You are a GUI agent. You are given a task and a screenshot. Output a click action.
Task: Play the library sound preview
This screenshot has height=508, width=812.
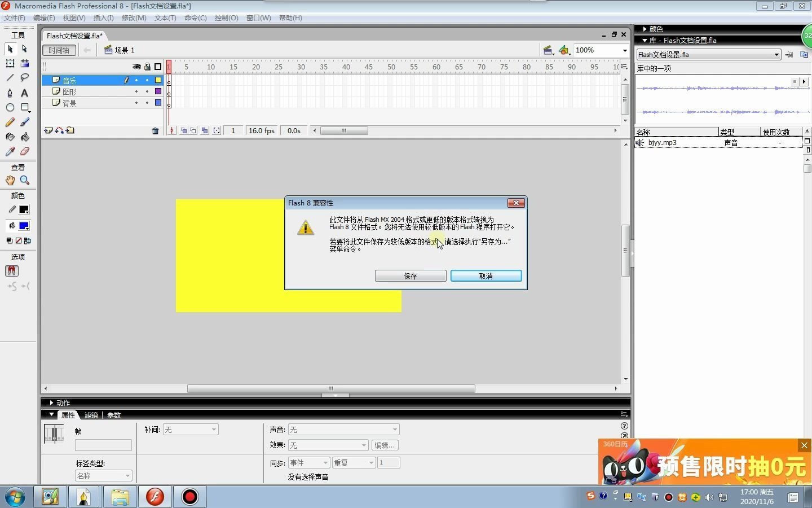[x=804, y=82]
